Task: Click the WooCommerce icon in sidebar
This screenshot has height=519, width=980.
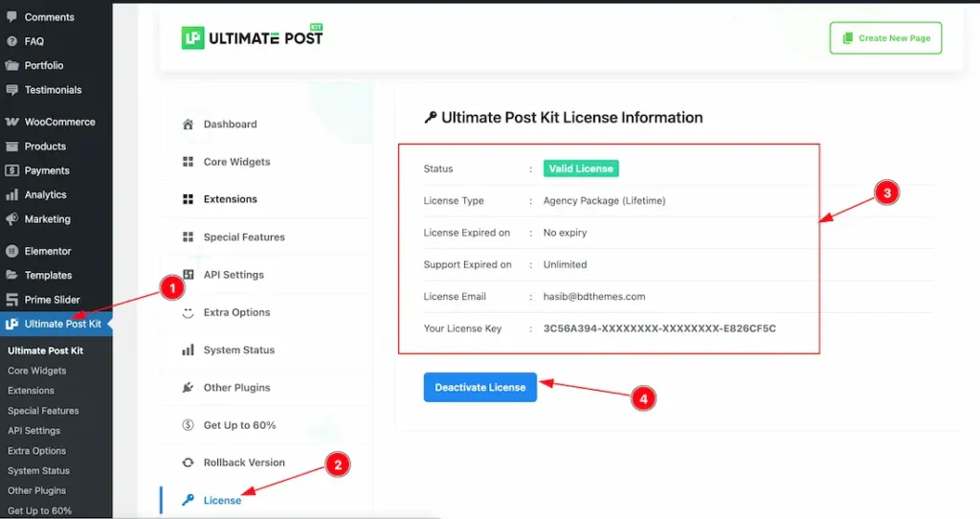Action: pyautogui.click(x=11, y=122)
